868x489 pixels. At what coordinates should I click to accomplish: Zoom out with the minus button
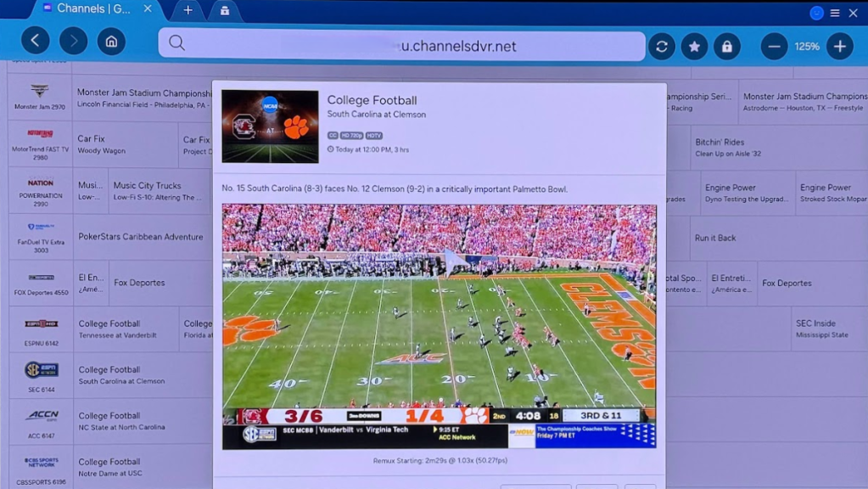pos(774,47)
